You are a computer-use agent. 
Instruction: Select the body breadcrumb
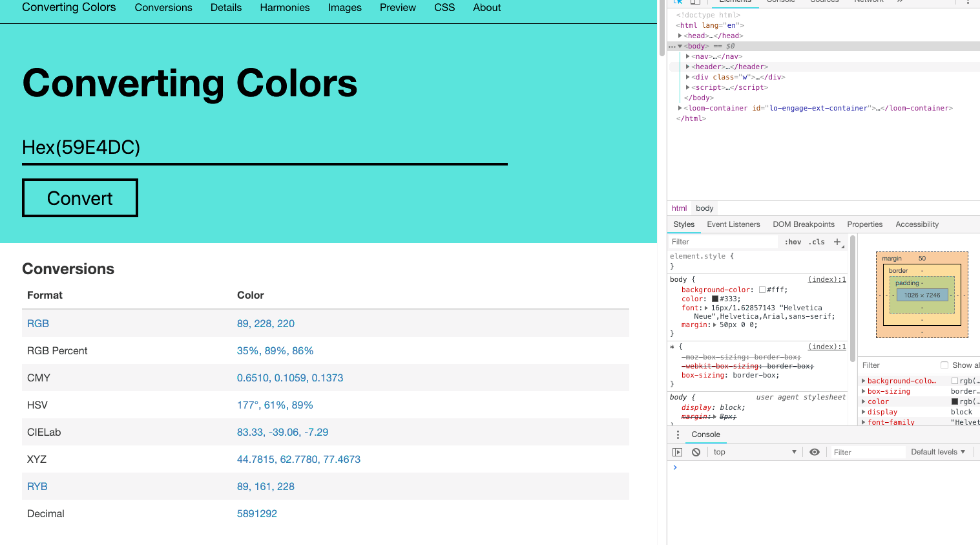click(705, 208)
